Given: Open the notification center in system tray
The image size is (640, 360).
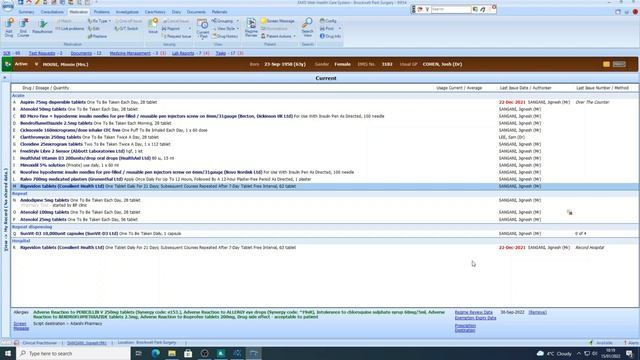Looking at the screenshot, I should coord(629,353).
